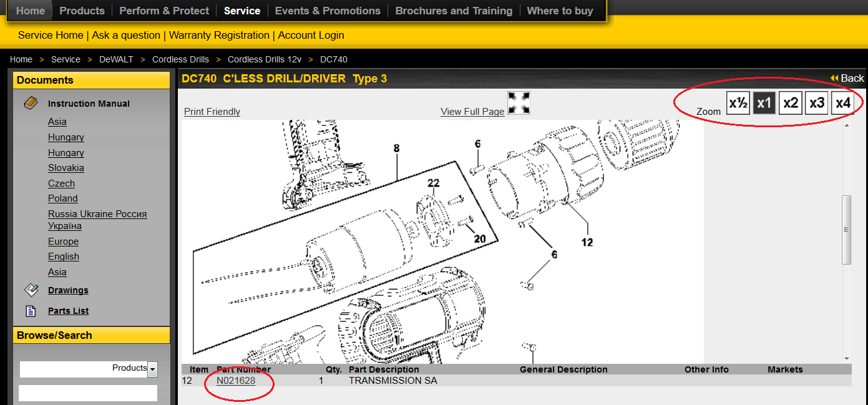
Task: Open the Drawings link
Action: (x=68, y=290)
